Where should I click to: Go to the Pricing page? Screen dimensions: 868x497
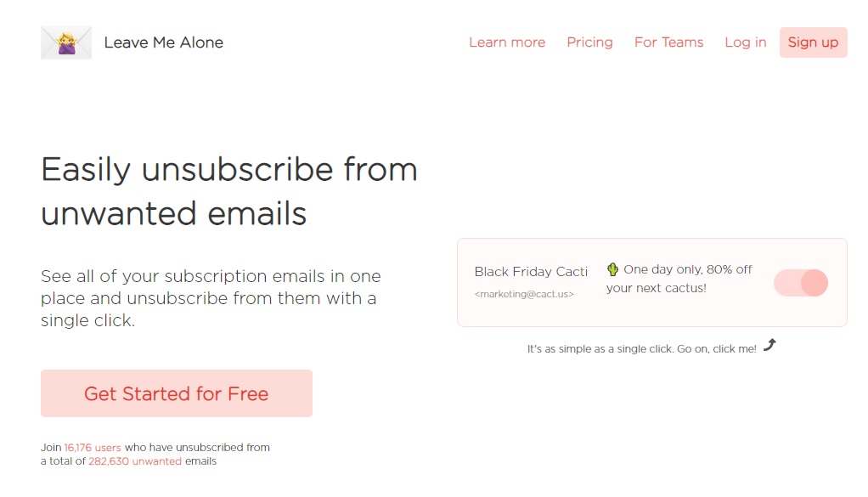[x=589, y=42]
